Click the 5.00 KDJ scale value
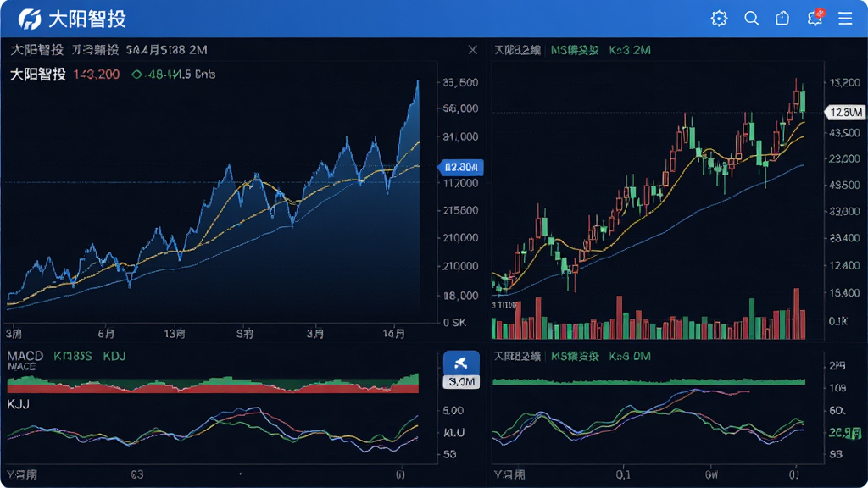Viewport: 868px width, 488px height. [x=453, y=411]
